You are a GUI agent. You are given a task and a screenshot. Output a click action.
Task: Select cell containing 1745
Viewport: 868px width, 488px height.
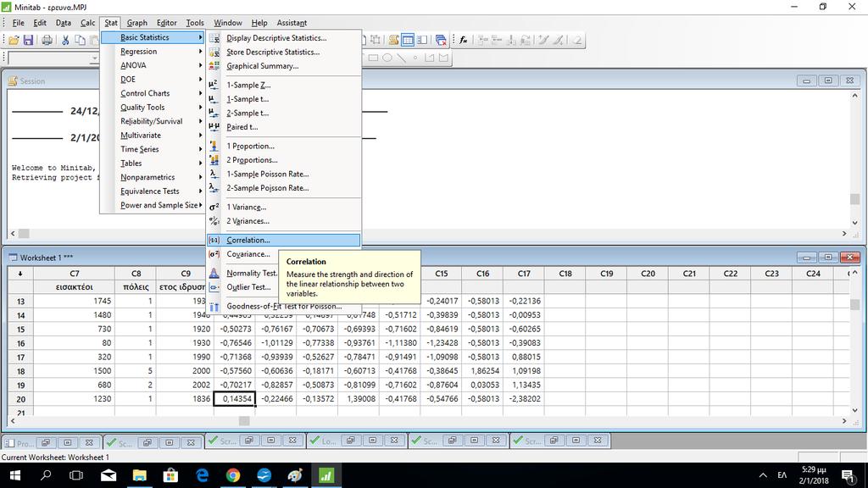pyautogui.click(x=75, y=301)
